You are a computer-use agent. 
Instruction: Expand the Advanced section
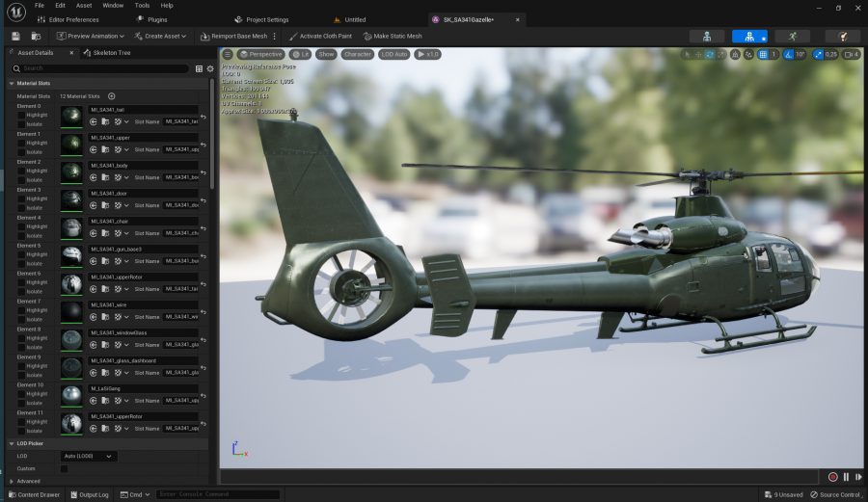pyautogui.click(x=12, y=481)
